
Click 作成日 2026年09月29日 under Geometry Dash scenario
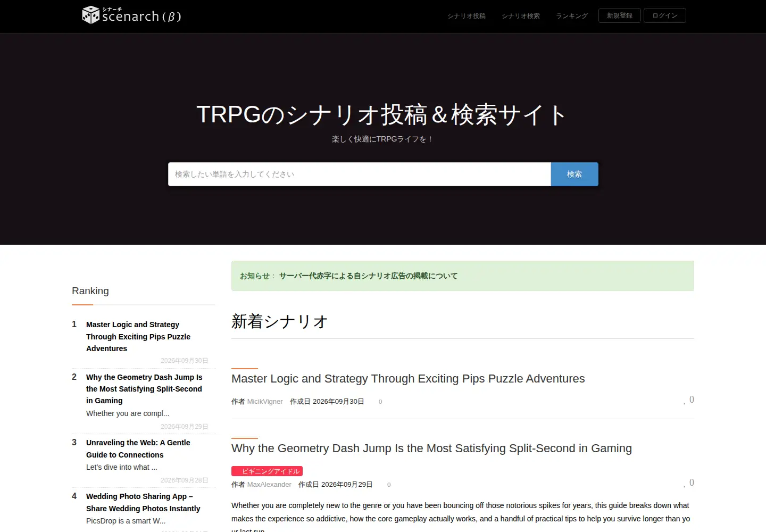(336, 485)
